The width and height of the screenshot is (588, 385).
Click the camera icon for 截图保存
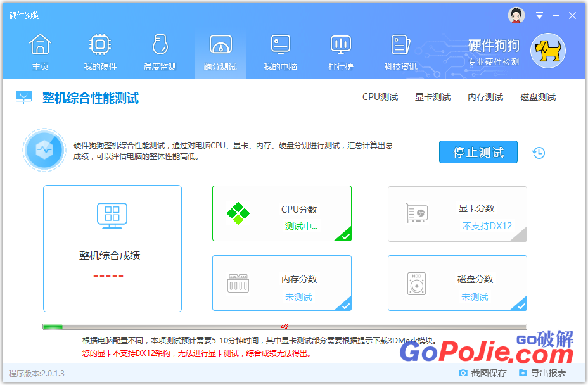coord(463,373)
